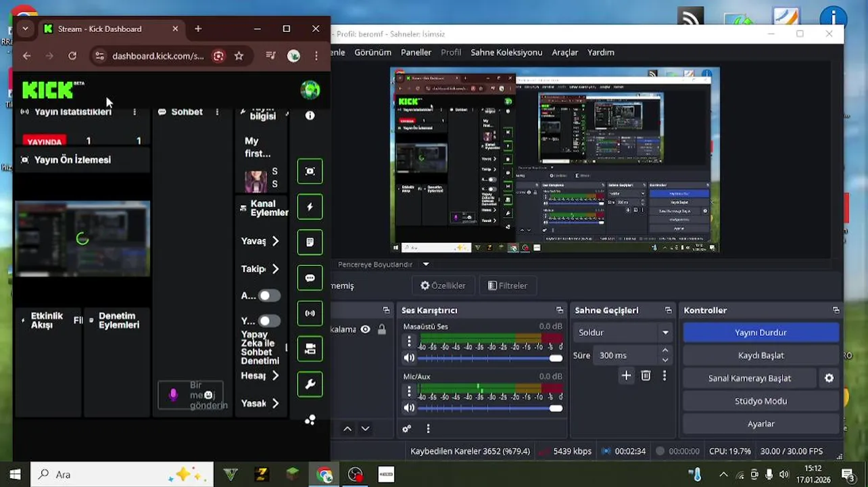Move source down with down arrow
Image resolution: width=868 pixels, height=487 pixels.
coord(365,429)
